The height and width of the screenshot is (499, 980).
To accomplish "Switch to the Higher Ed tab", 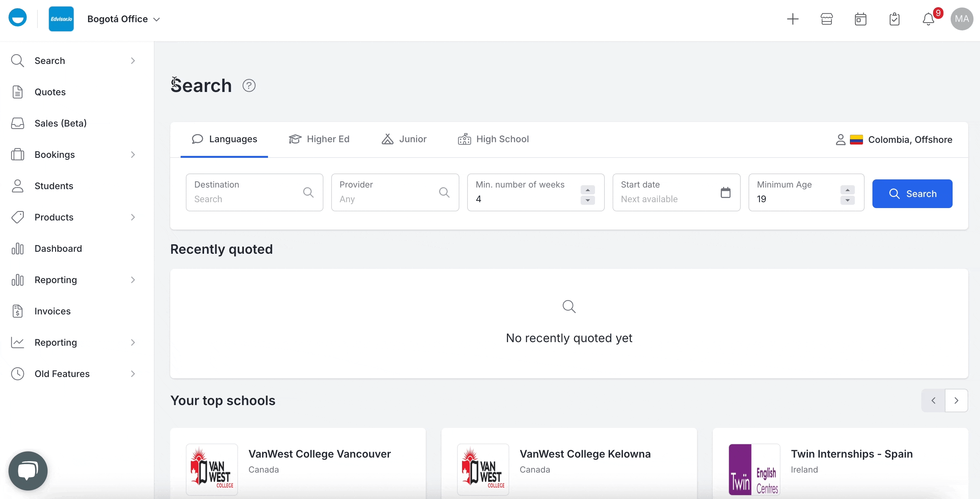I will click(x=319, y=139).
